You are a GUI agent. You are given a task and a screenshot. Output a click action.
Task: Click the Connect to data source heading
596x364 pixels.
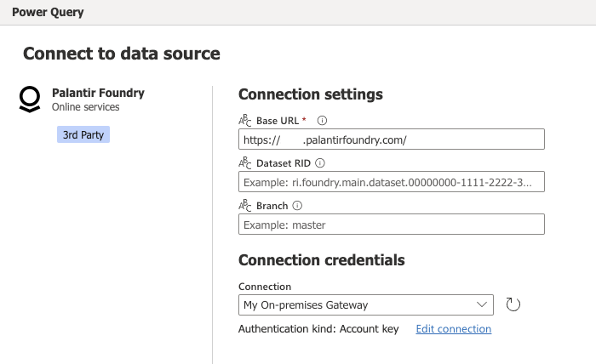[121, 54]
